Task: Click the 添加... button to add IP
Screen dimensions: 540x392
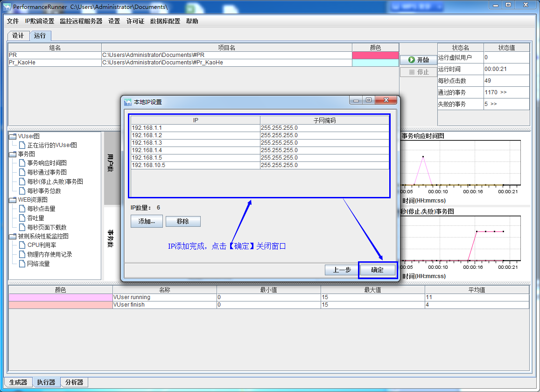Action: (147, 221)
